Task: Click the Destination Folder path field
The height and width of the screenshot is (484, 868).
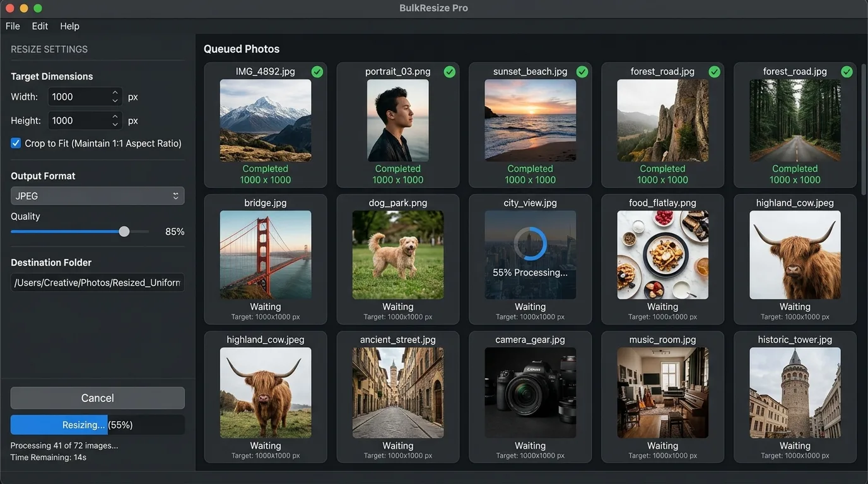Action: tap(97, 282)
